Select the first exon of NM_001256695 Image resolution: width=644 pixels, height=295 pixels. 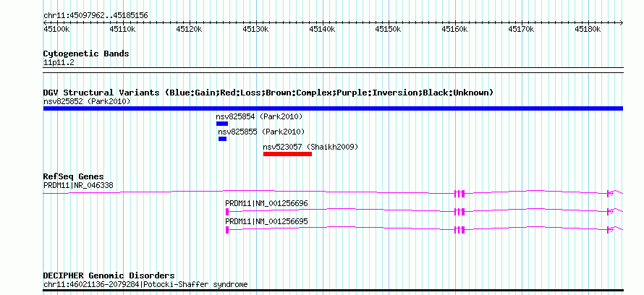(x=227, y=230)
